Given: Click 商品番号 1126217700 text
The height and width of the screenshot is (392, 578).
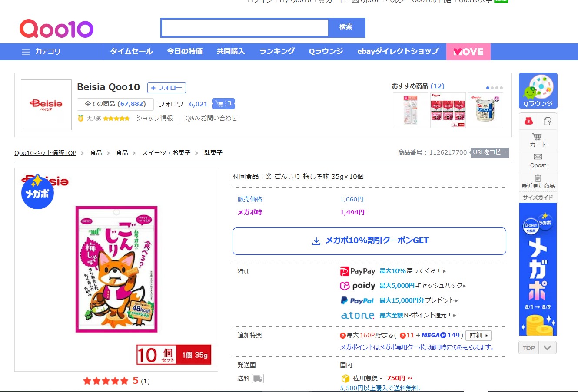Looking at the screenshot, I should [432, 152].
